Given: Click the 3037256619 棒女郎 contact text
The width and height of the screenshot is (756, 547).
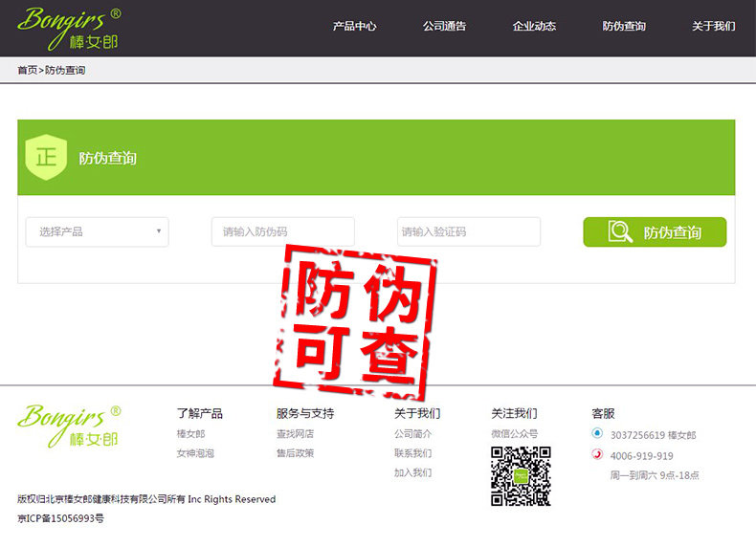Looking at the screenshot, I should pos(654,435).
